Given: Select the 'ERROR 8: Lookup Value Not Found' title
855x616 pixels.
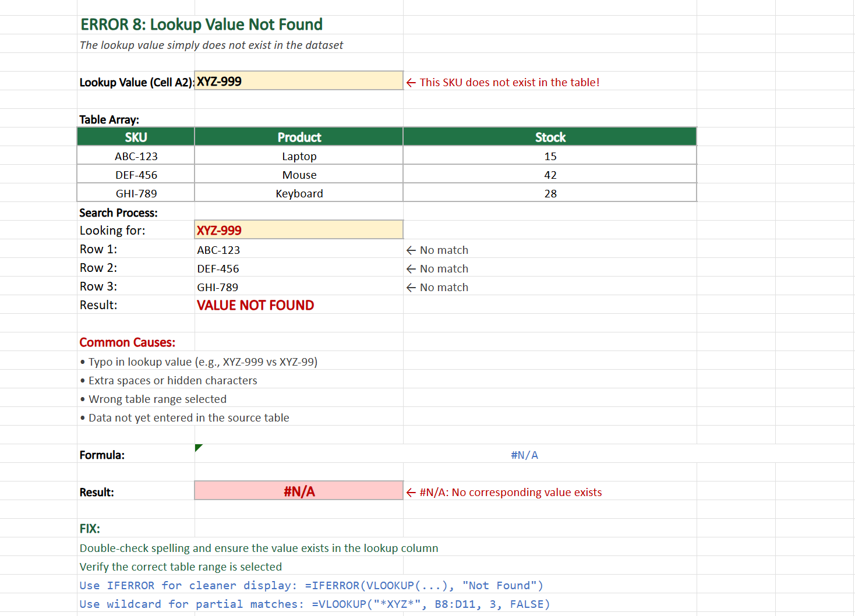Looking at the screenshot, I should [x=202, y=24].
